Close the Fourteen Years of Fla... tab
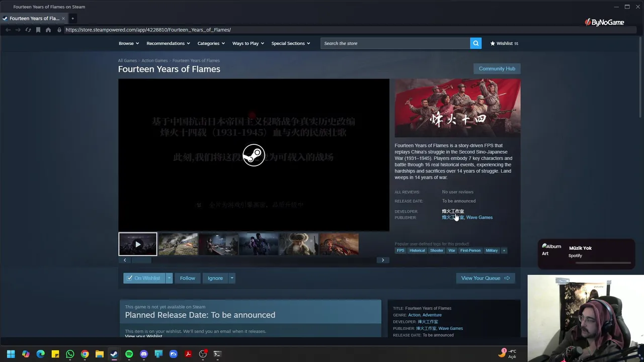The image size is (644, 362). coord(63,19)
